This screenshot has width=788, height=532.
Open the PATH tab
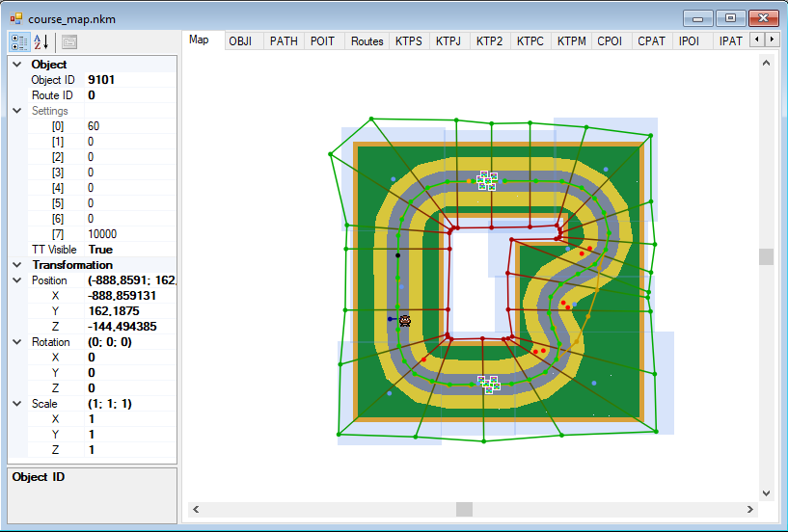284,41
